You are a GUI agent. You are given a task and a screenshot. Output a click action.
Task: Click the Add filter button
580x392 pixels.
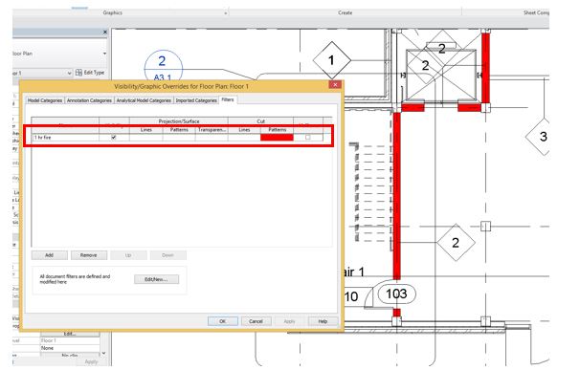tap(50, 255)
